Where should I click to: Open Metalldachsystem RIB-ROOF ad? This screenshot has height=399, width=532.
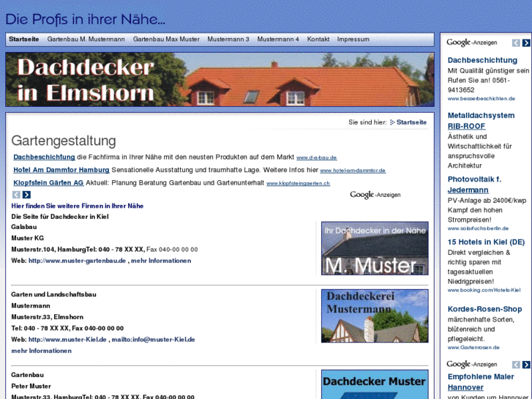tap(481, 121)
